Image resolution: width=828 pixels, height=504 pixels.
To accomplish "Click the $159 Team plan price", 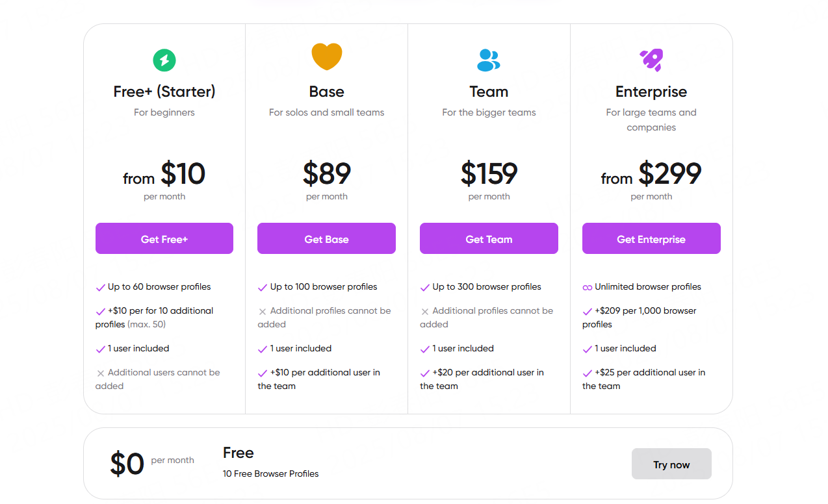I will [x=489, y=173].
